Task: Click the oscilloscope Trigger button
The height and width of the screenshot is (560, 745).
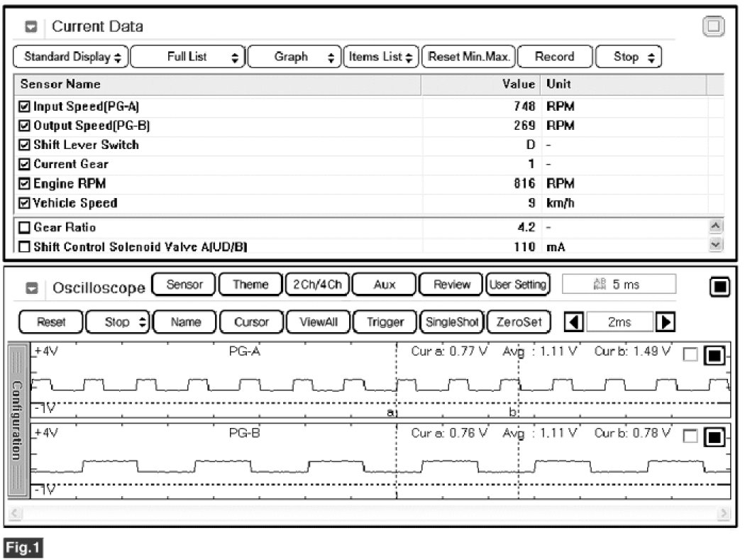Action: pos(385,322)
